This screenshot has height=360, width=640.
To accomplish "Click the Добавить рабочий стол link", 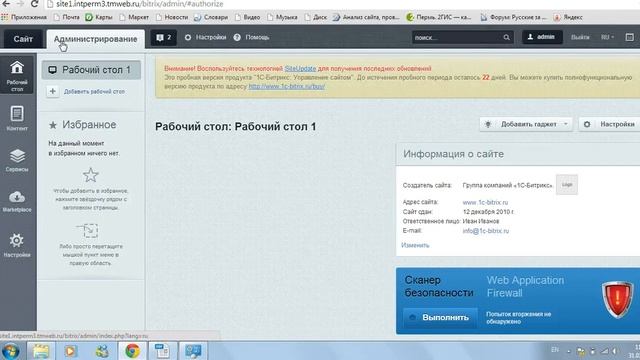I will pos(94,91).
